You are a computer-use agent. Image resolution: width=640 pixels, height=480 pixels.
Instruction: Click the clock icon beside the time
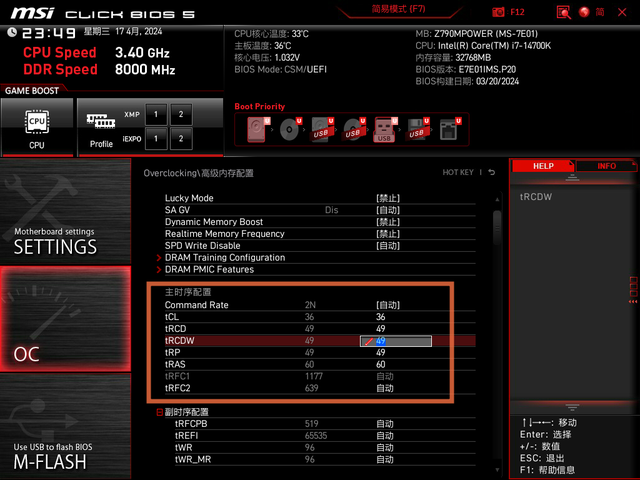click(x=12, y=32)
